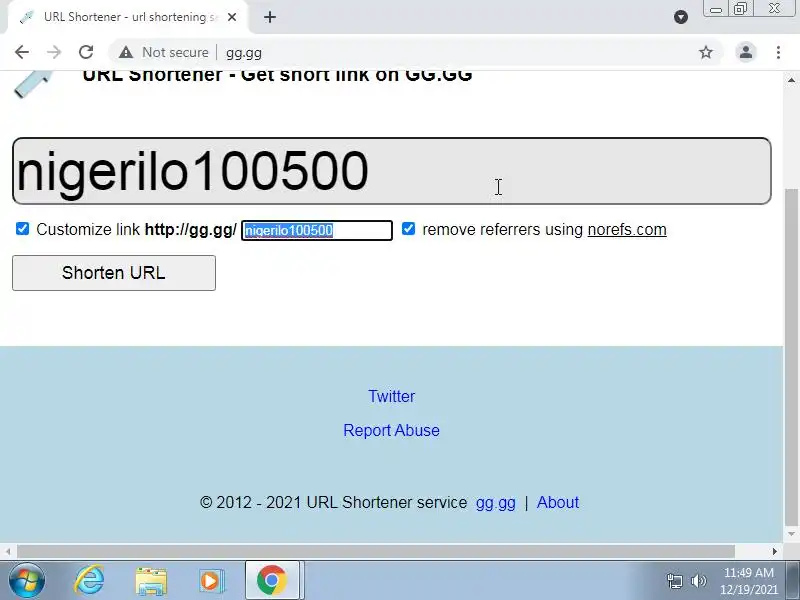The image size is (800, 600).
Task: Click the vertical scrollbar up arrow
Action: 791,80
